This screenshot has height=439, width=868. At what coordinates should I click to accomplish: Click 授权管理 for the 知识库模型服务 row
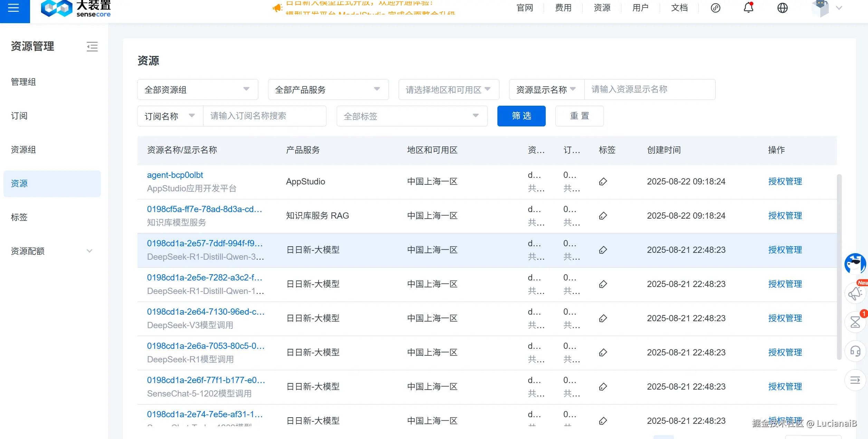click(x=785, y=216)
